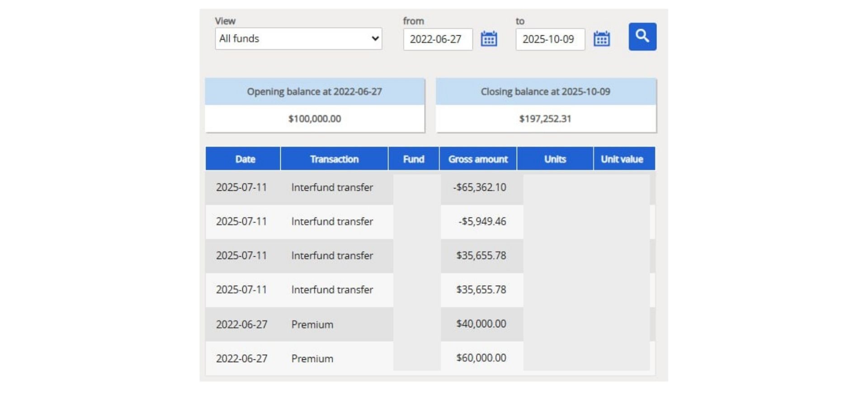Click the Opening balance at 2022-06-27 panel
The height and width of the screenshot is (405, 868).
pos(315,92)
